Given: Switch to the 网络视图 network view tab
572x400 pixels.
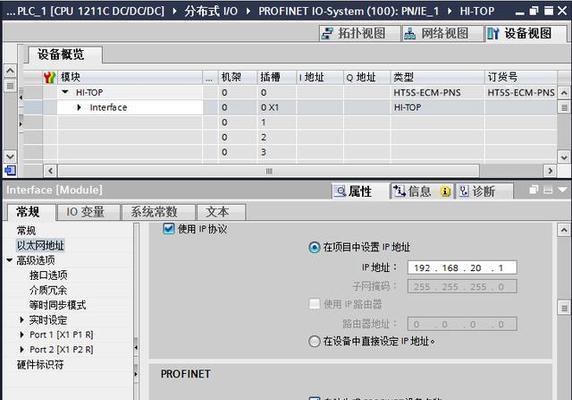Looking at the screenshot, I should point(442,34).
